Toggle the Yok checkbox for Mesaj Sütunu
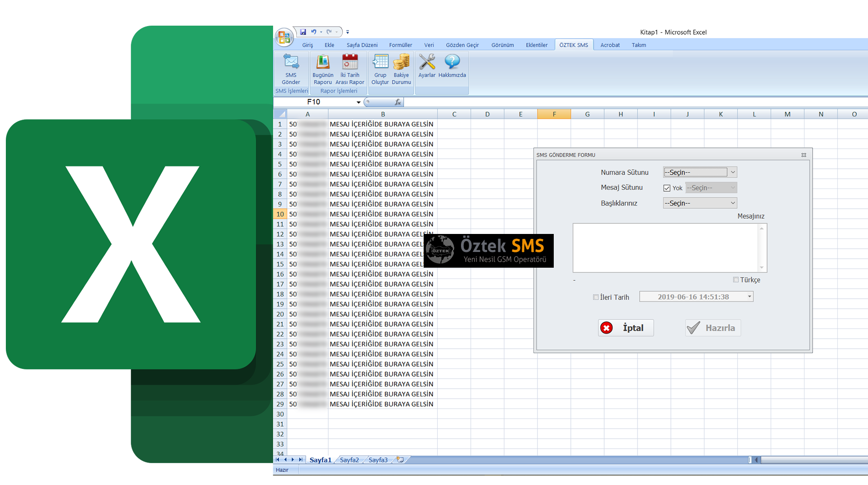Screen dimensions: 868x485 [667, 188]
